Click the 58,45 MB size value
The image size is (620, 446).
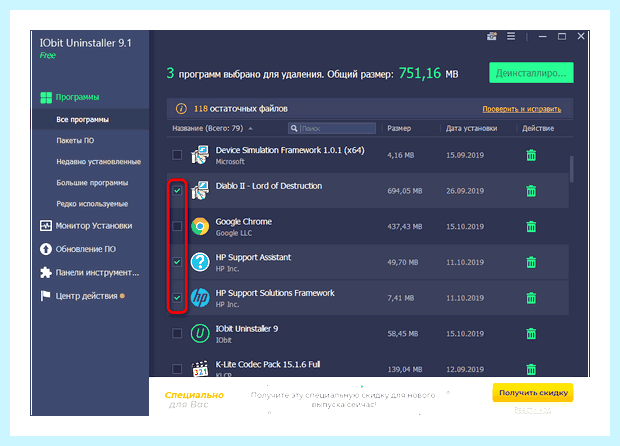pyautogui.click(x=403, y=334)
